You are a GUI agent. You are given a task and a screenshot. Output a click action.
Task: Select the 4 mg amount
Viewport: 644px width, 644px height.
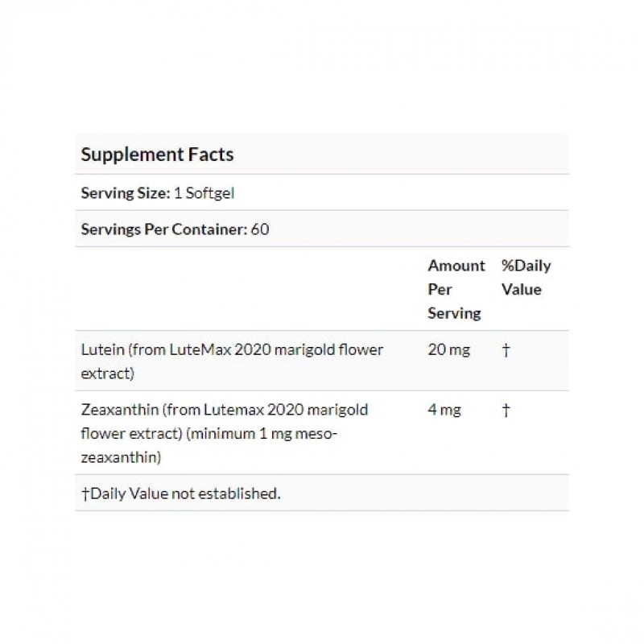tap(444, 410)
